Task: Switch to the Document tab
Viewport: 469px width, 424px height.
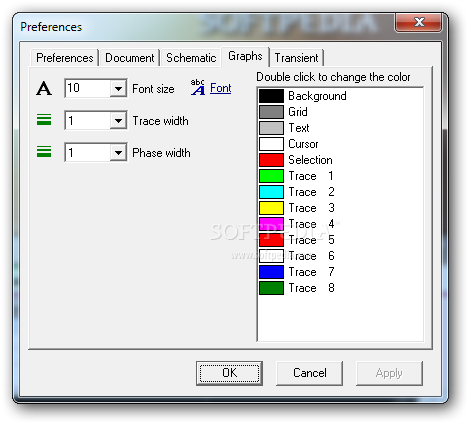Action: pyautogui.click(x=130, y=58)
